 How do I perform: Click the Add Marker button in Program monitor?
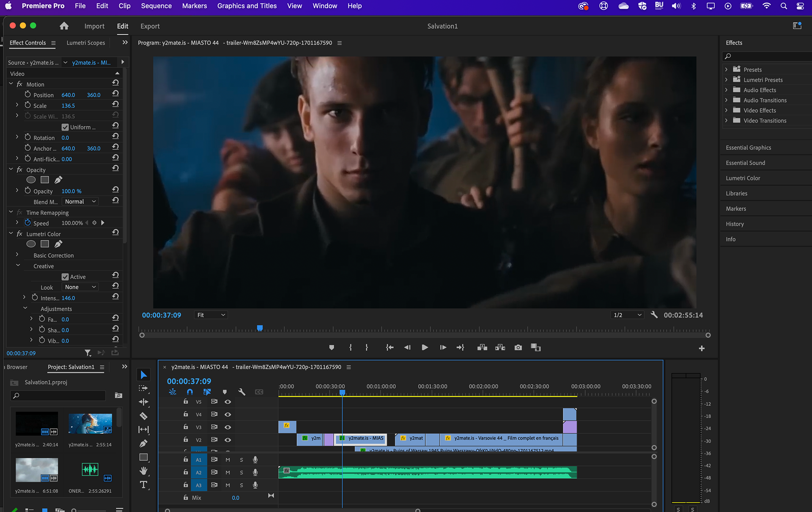(x=332, y=348)
